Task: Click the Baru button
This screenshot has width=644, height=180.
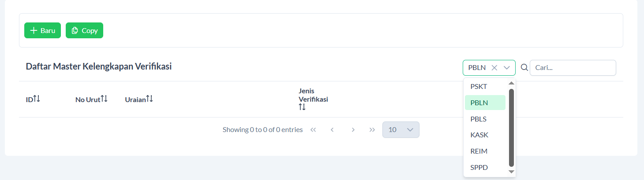Action: coord(42,30)
